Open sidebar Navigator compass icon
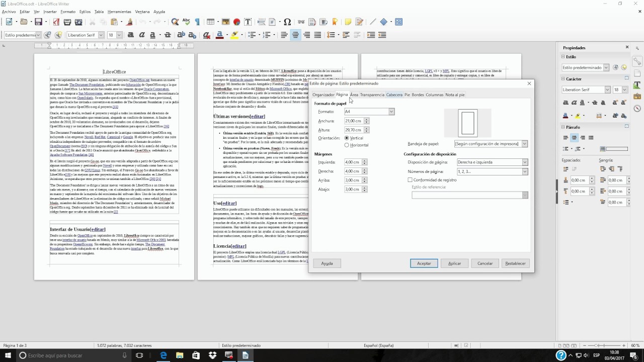This screenshot has height=362, width=644. click(x=637, y=109)
